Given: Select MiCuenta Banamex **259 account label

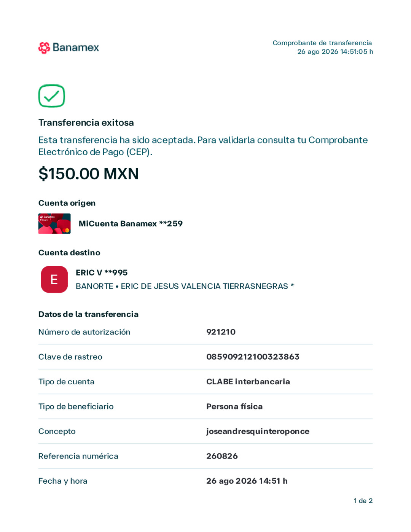Looking at the screenshot, I should [x=131, y=224].
